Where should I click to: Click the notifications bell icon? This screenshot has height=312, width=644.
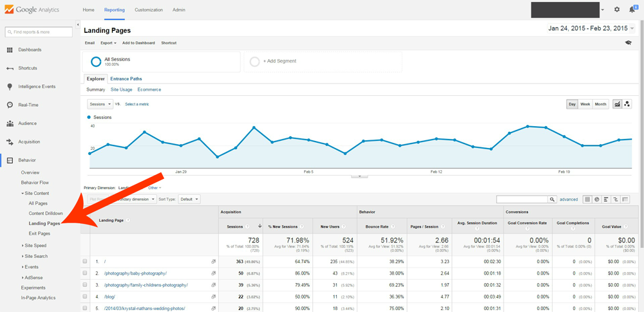pos(632,10)
